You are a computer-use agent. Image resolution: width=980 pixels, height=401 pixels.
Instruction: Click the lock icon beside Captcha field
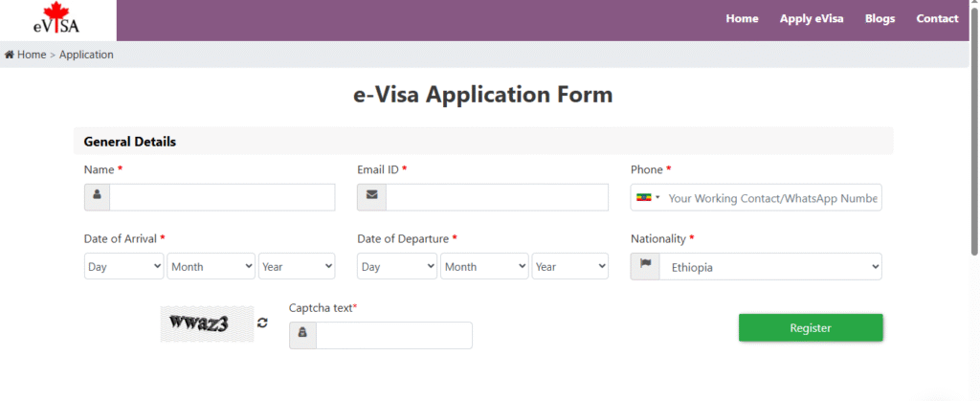(302, 335)
